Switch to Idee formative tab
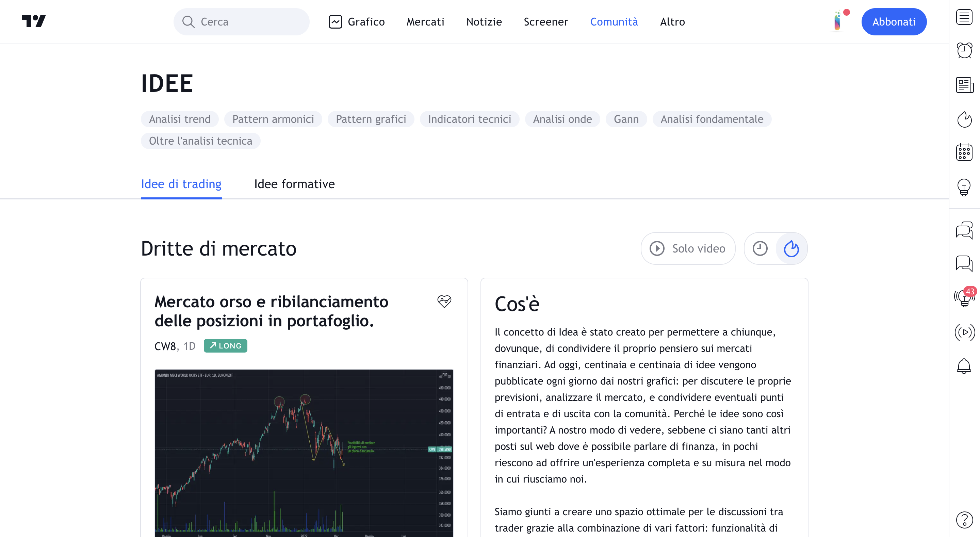 click(294, 184)
